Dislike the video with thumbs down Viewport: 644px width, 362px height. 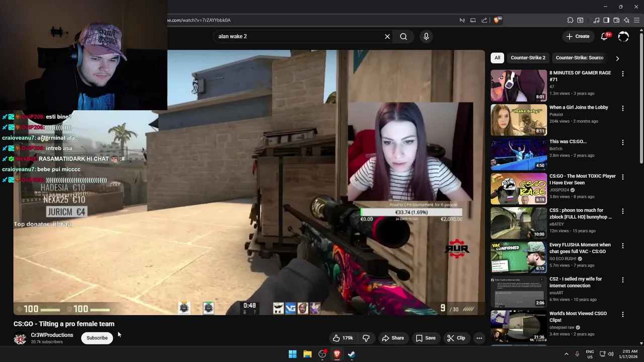coord(366,338)
